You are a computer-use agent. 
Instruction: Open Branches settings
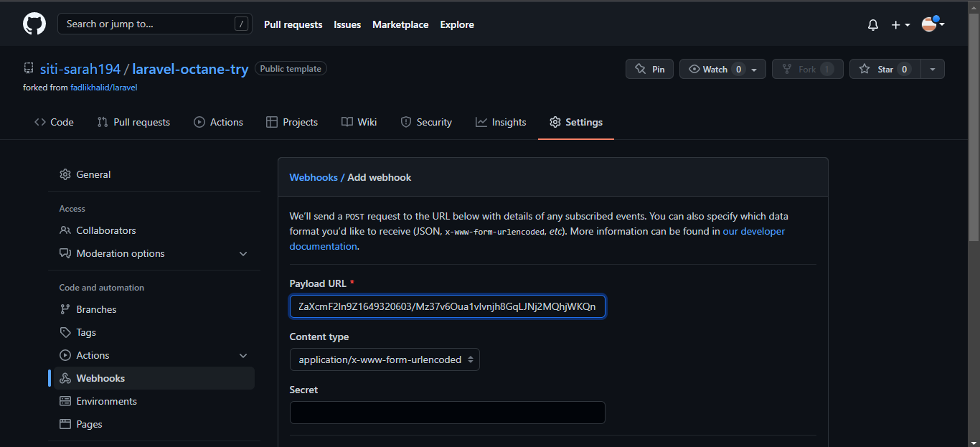click(x=154, y=309)
